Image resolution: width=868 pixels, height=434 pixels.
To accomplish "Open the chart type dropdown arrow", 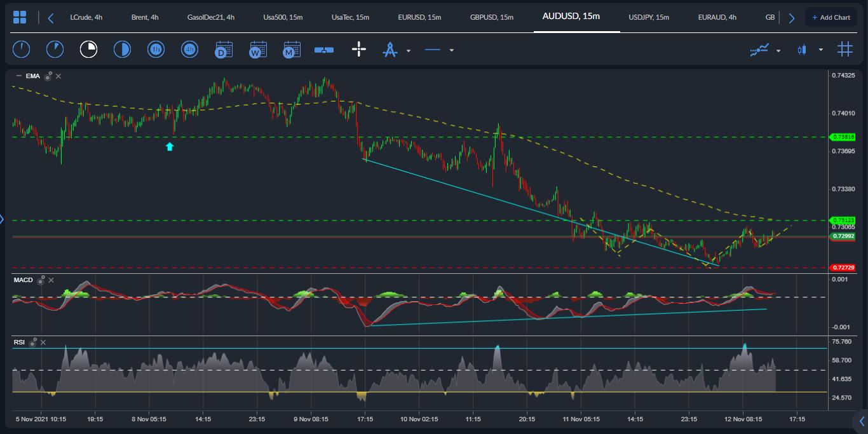I will coord(821,50).
